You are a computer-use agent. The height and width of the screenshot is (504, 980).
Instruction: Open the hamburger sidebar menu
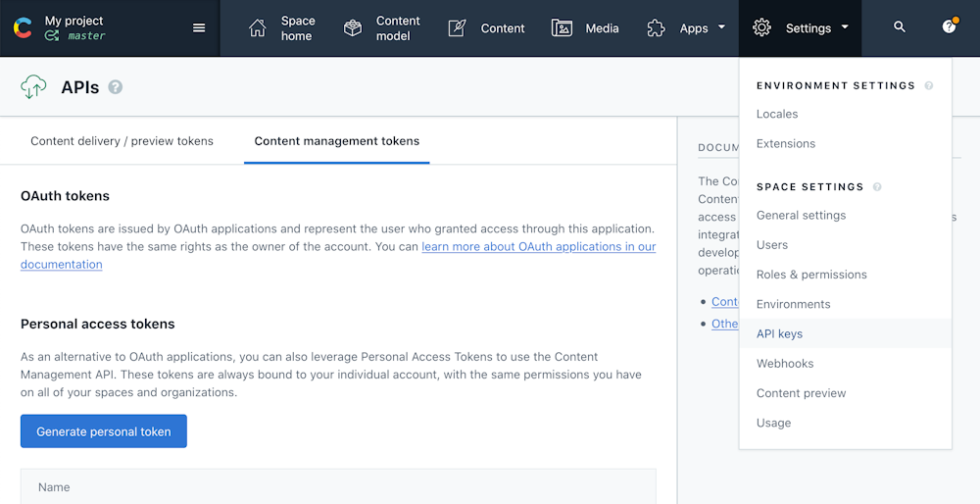pyautogui.click(x=199, y=28)
